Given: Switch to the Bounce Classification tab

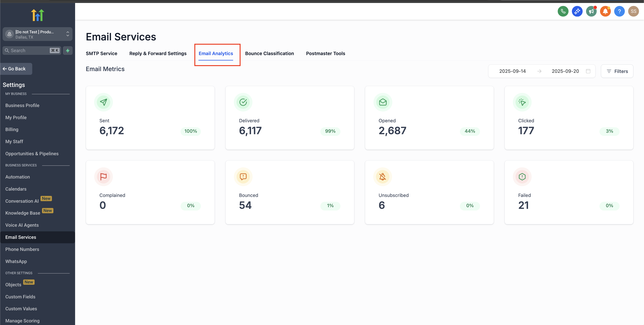Looking at the screenshot, I should (269, 53).
